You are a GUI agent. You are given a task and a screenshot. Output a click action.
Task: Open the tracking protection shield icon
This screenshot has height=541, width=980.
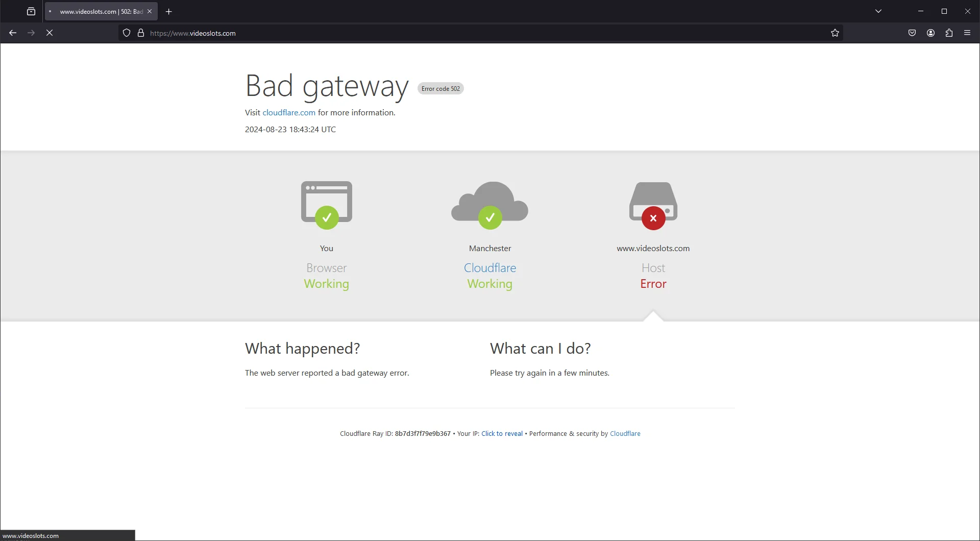coord(127,33)
